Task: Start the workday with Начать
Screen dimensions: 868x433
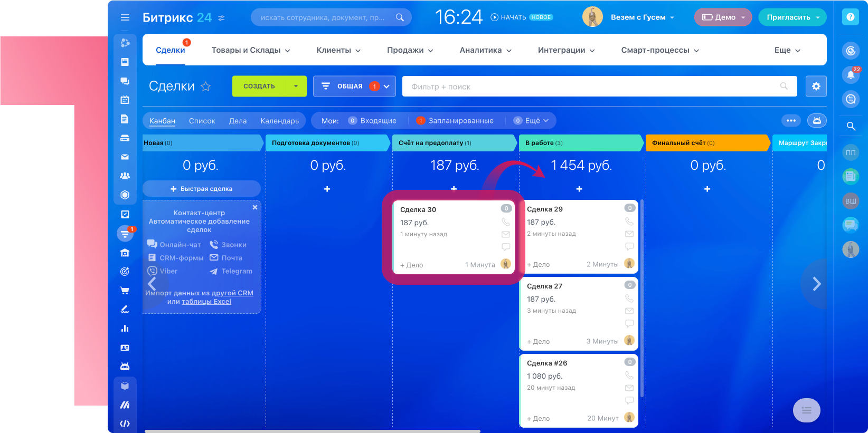Action: tap(508, 17)
